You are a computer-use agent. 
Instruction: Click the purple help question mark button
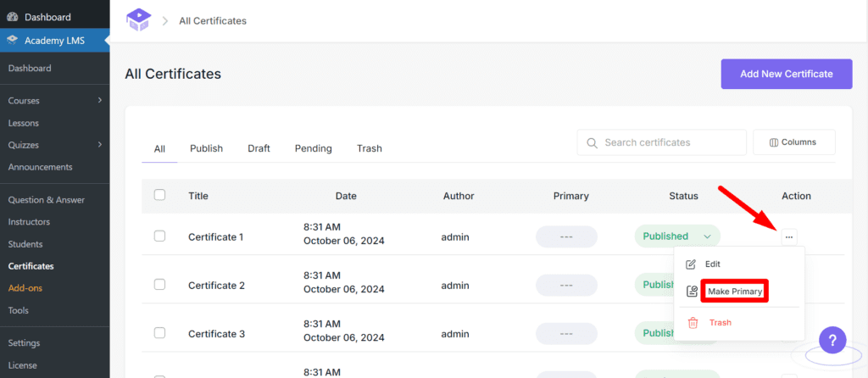[x=832, y=341]
